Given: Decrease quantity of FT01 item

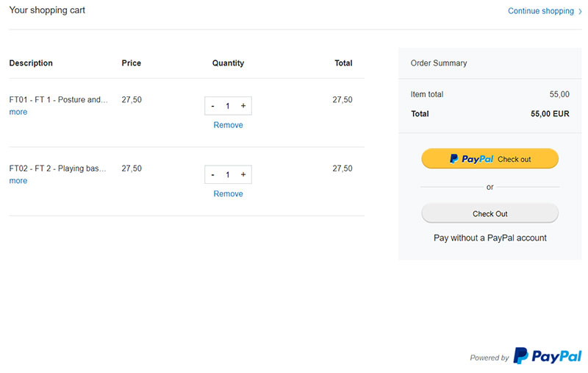Looking at the screenshot, I should [x=212, y=106].
